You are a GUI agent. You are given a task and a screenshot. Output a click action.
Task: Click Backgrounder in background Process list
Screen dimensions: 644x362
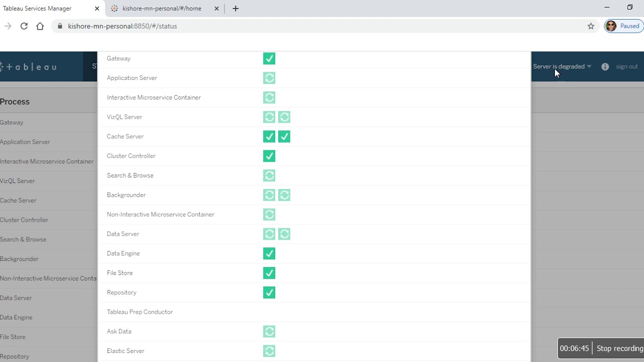coord(19,259)
